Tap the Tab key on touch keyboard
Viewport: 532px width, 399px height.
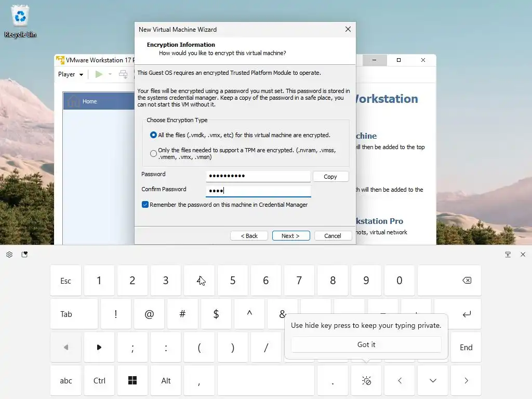click(74, 314)
